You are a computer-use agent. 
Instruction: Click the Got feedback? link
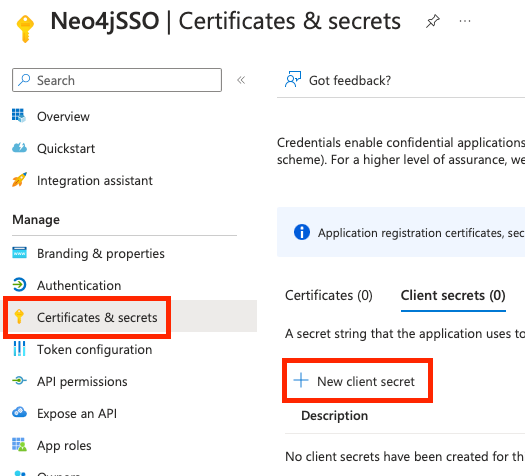tap(350, 80)
